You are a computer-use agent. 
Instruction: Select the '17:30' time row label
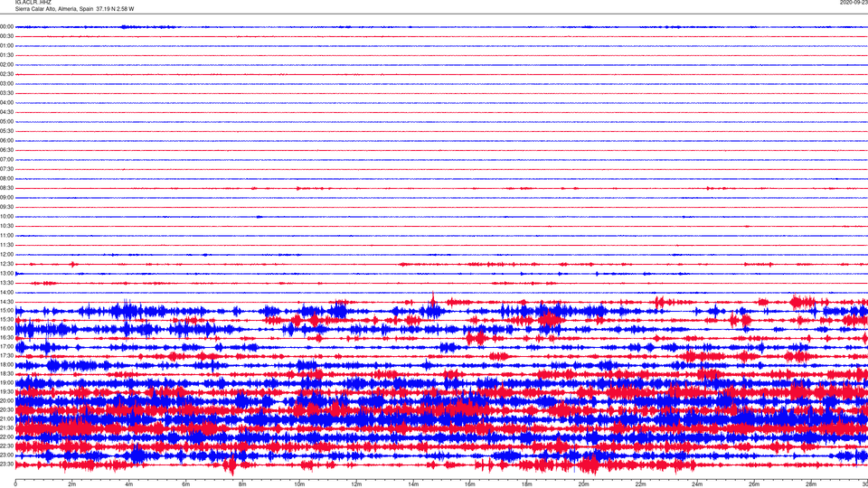click(x=6, y=356)
